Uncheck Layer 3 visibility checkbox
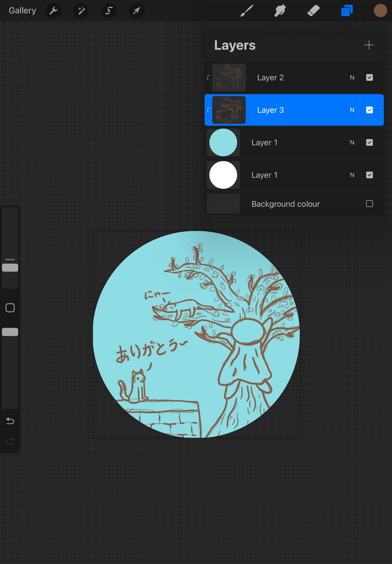 [369, 110]
